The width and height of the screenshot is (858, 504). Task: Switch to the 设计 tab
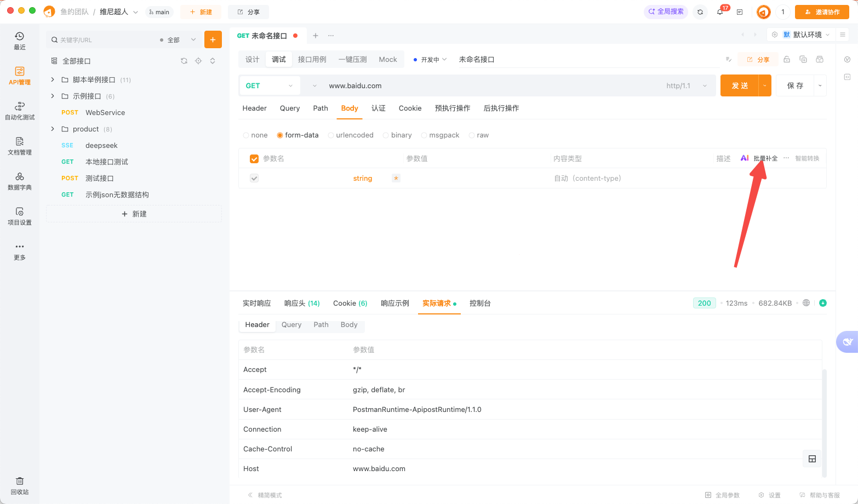click(x=252, y=59)
